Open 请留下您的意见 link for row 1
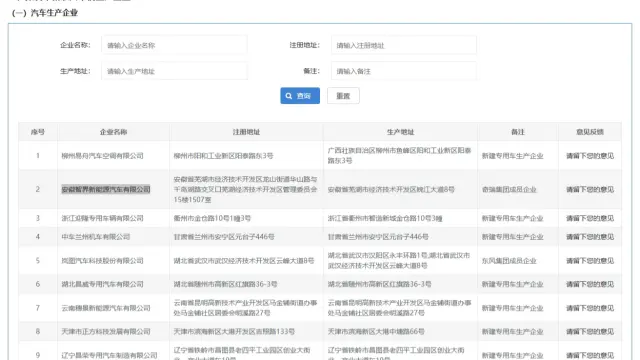Screen dimensions: 640x360 [x=590, y=156]
